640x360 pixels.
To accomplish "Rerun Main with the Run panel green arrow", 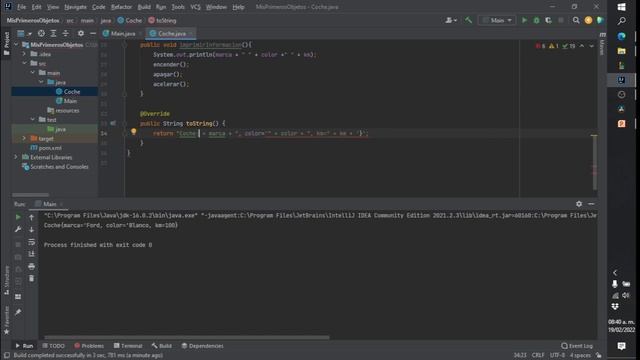I will [x=18, y=217].
